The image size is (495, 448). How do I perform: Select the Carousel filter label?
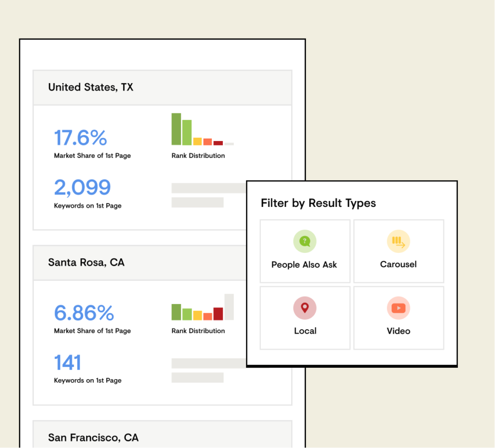pyautogui.click(x=398, y=264)
